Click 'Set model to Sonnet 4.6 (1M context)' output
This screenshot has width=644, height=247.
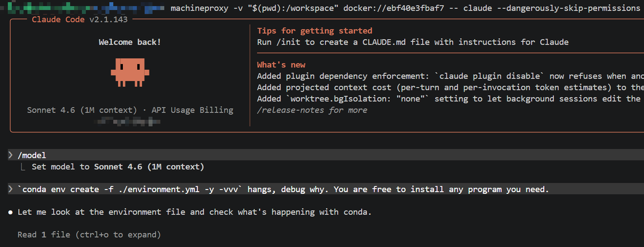click(x=118, y=166)
